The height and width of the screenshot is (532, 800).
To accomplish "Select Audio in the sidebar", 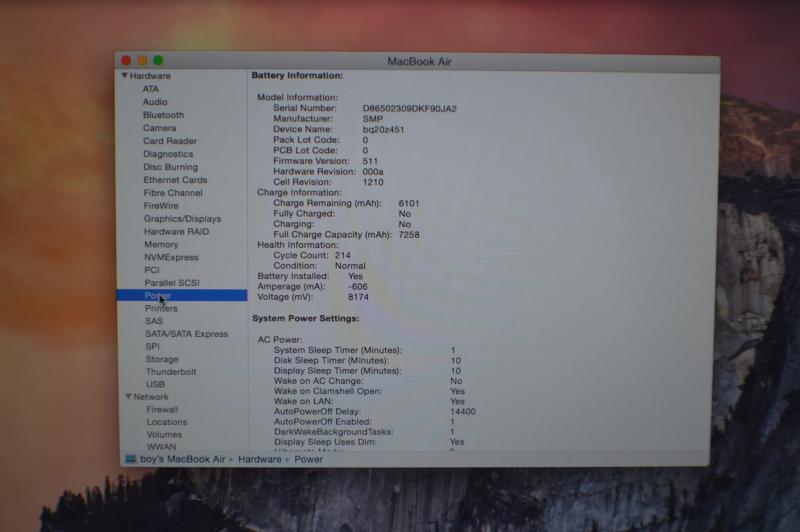I will point(155,102).
